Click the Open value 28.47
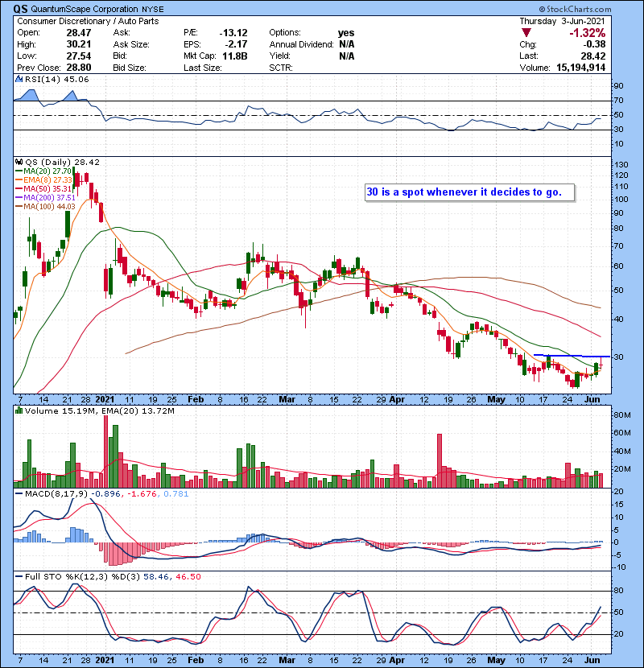 (x=78, y=33)
